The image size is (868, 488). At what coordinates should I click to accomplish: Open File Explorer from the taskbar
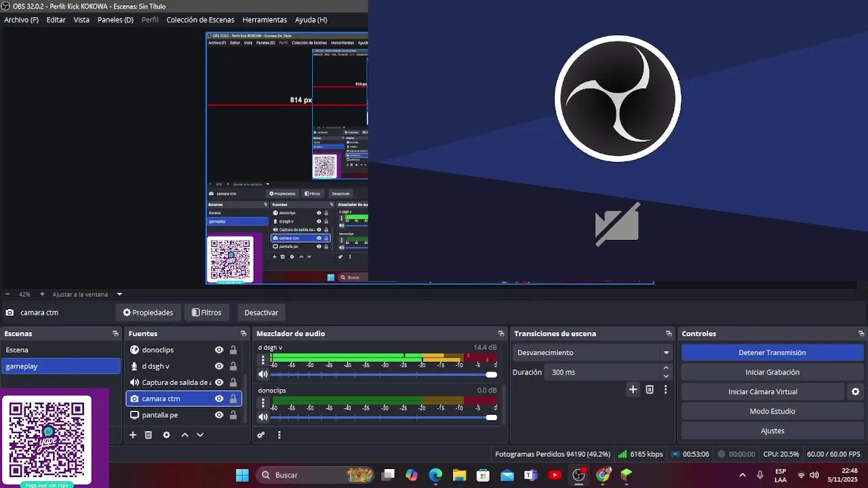[x=459, y=475]
